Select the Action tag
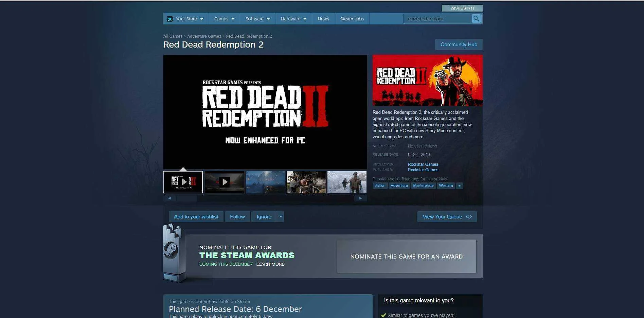 pos(380,186)
